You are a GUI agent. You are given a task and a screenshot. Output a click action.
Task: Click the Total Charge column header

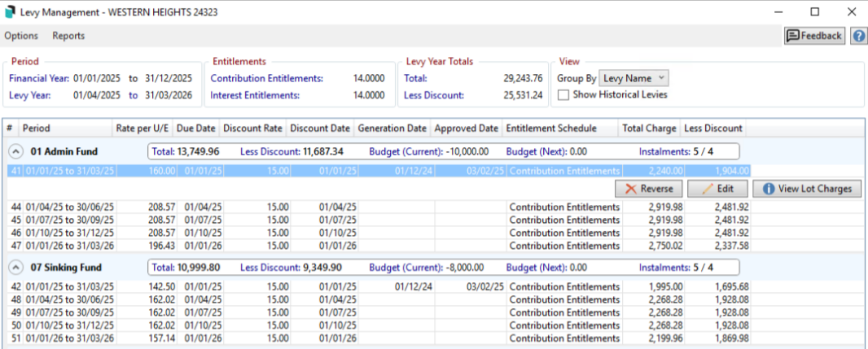[649, 129]
